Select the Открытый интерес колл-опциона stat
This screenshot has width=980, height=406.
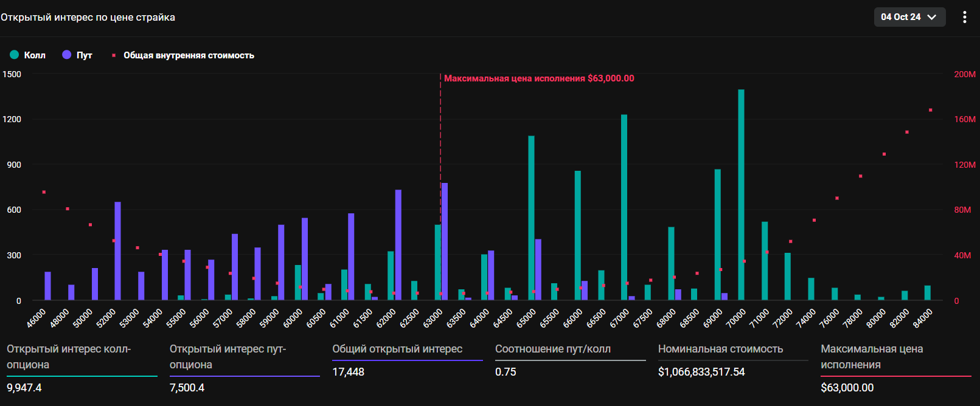coord(69,357)
